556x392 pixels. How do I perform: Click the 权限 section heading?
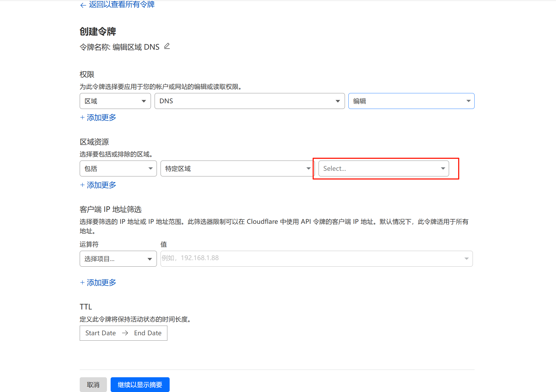(x=87, y=74)
